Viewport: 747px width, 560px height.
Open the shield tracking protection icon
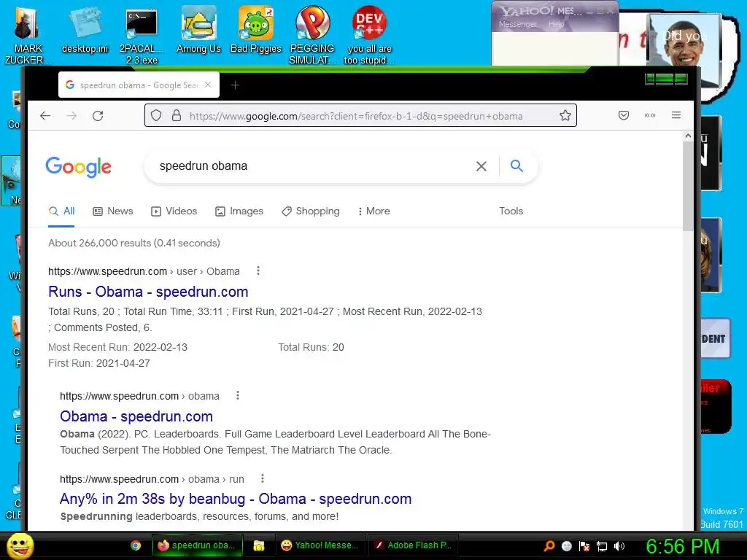156,116
